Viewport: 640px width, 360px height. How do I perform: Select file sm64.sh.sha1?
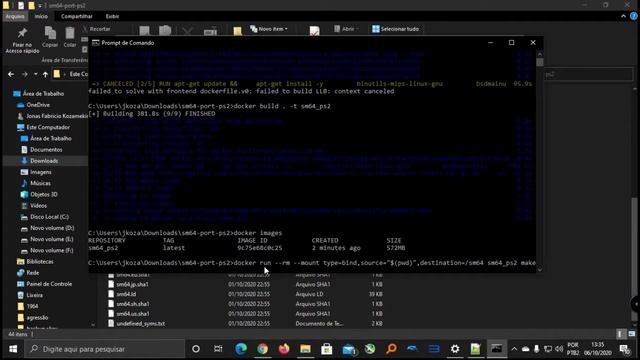[133, 304]
